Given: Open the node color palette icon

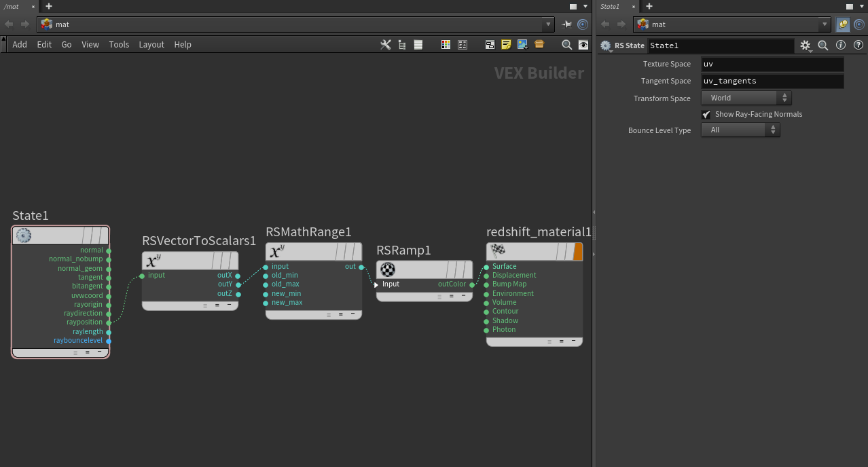Looking at the screenshot, I should (x=446, y=45).
